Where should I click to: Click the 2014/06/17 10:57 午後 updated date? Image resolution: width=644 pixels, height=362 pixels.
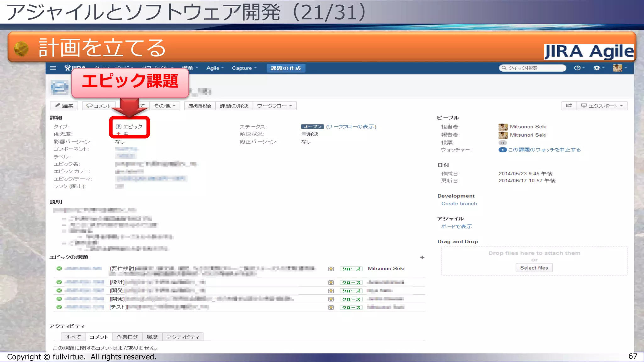pyautogui.click(x=527, y=181)
